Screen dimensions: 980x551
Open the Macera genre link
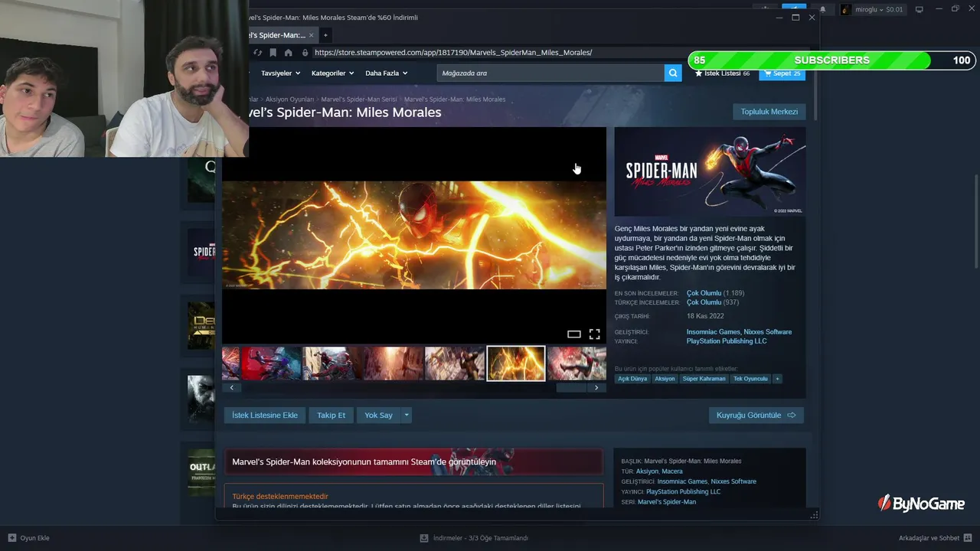click(672, 471)
